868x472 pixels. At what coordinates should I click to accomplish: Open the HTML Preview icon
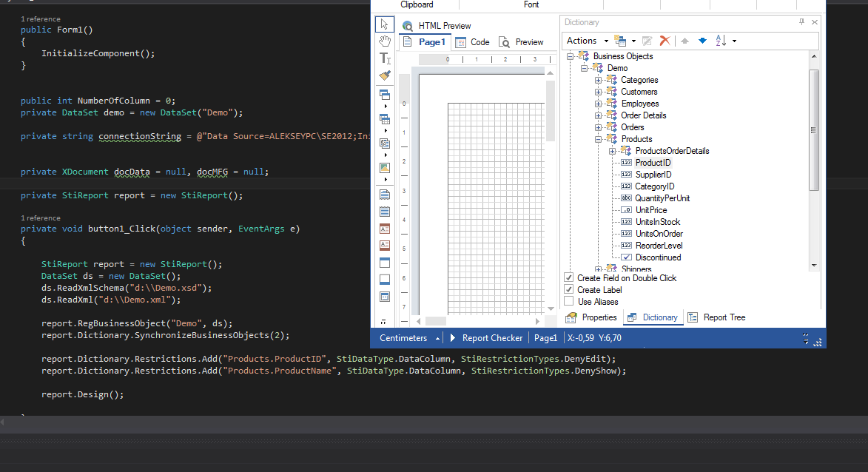(x=408, y=25)
